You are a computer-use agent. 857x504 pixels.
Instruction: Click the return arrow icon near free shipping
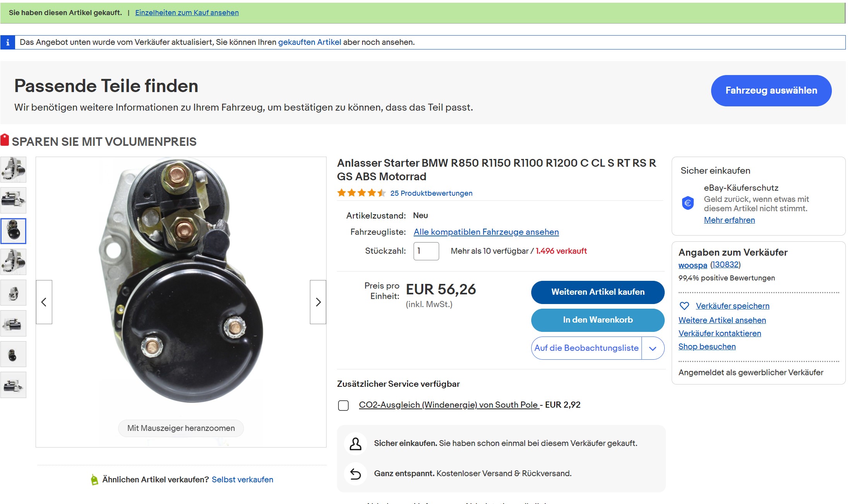pos(355,473)
